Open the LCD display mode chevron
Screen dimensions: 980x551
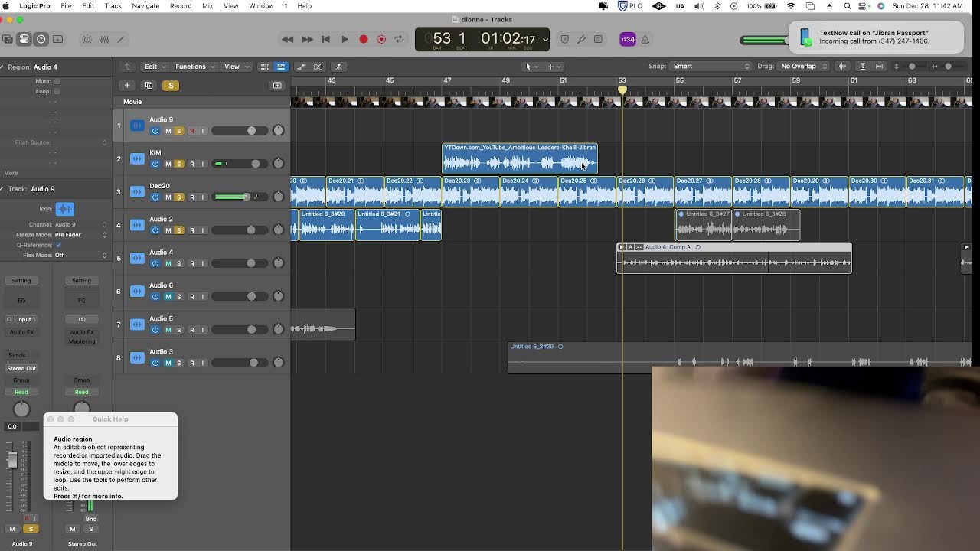pos(545,39)
